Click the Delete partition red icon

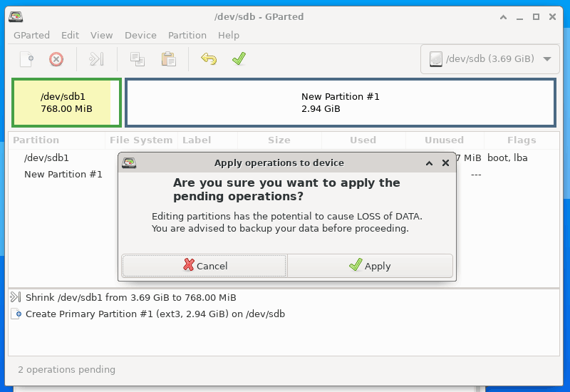click(56, 59)
